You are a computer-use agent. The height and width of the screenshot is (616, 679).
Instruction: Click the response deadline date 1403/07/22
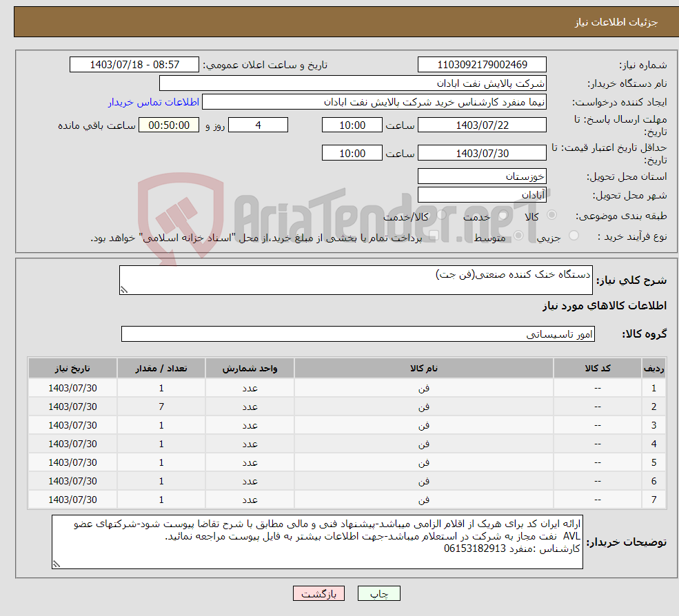tap(482, 125)
